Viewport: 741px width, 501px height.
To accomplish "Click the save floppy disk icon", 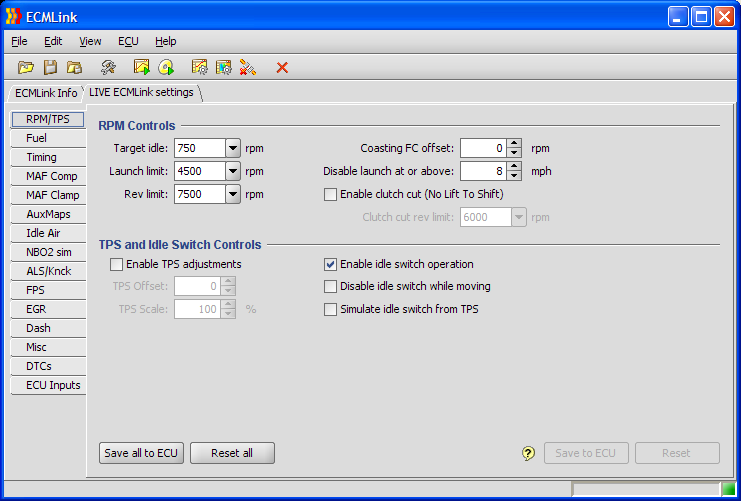I will (50, 67).
